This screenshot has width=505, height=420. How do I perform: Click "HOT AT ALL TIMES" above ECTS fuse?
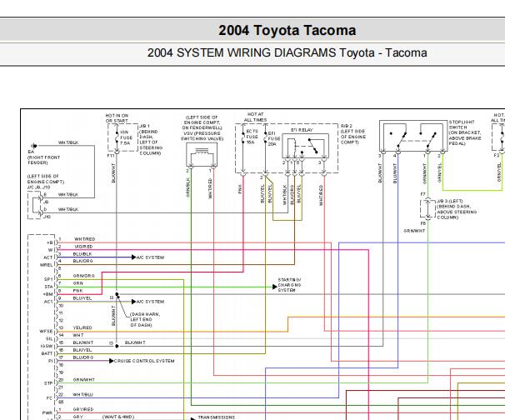coord(255,117)
